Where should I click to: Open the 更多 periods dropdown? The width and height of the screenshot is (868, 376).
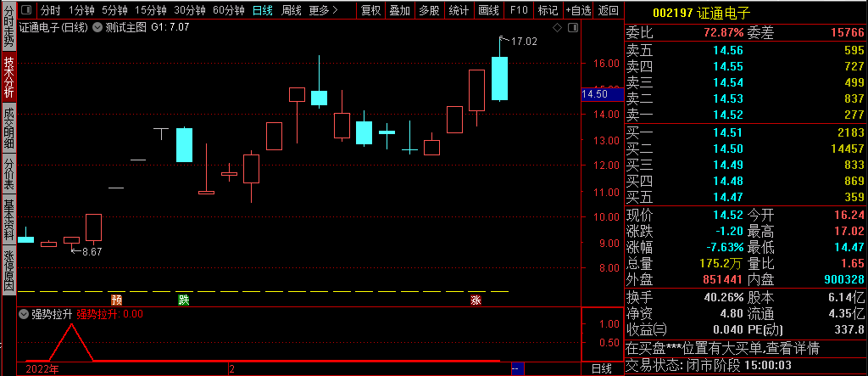(323, 10)
